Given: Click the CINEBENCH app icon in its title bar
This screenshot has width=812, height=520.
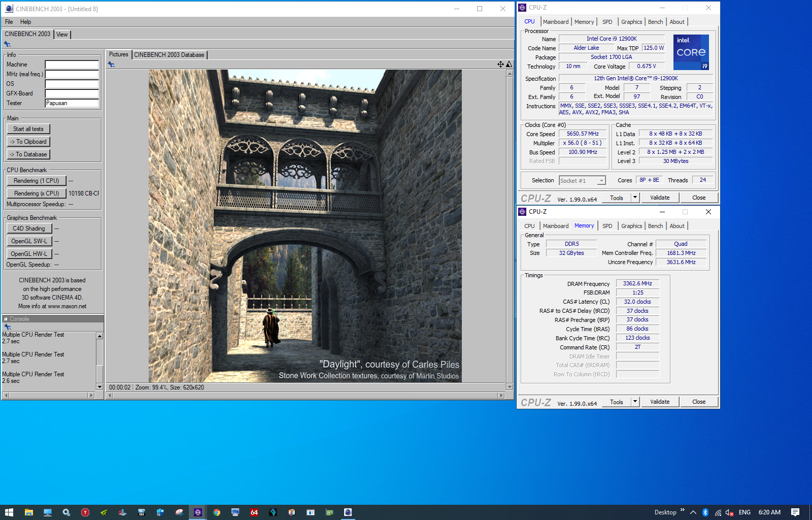Looking at the screenshot, I should (x=9, y=9).
